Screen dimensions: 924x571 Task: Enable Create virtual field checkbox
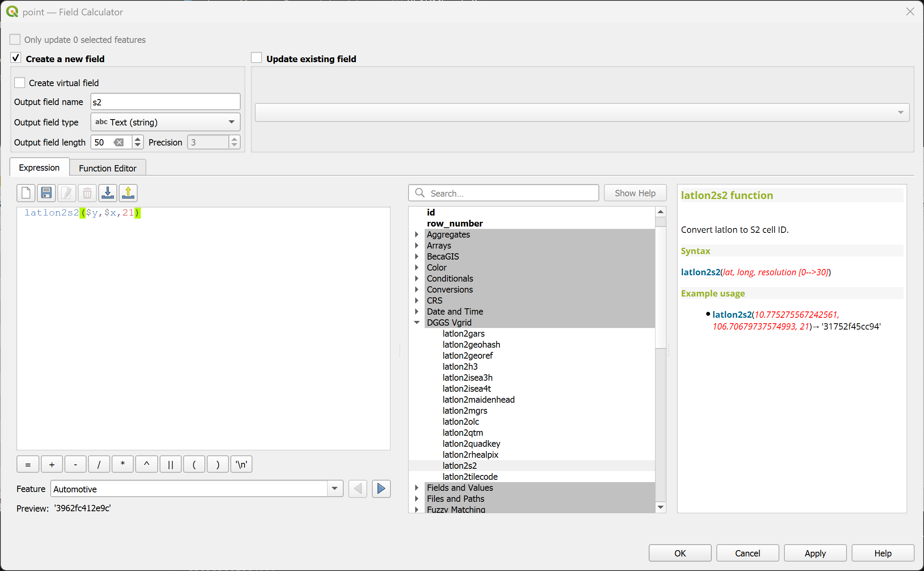point(20,83)
